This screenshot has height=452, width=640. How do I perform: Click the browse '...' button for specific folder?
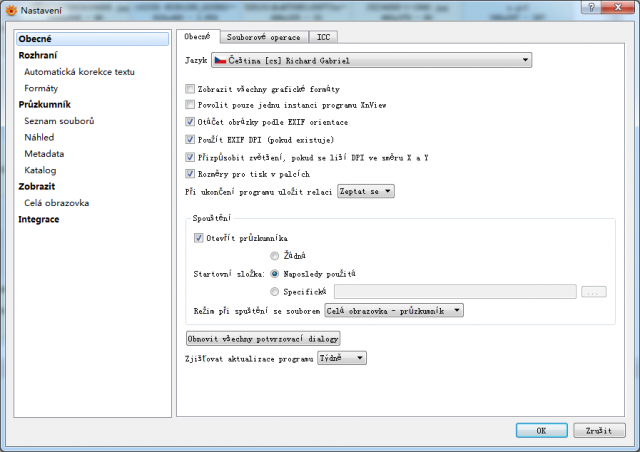593,292
